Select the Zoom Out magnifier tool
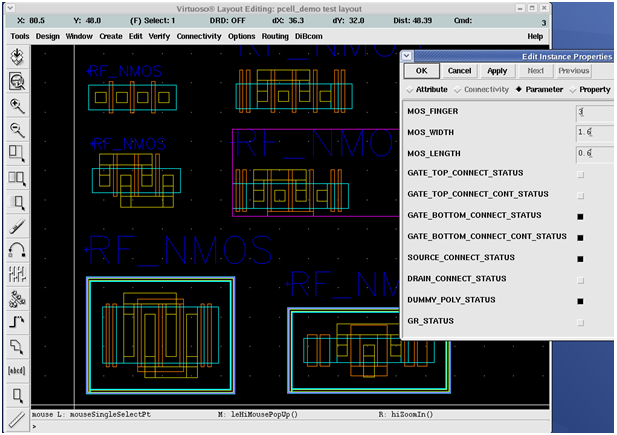The image size is (617, 435). (x=16, y=129)
